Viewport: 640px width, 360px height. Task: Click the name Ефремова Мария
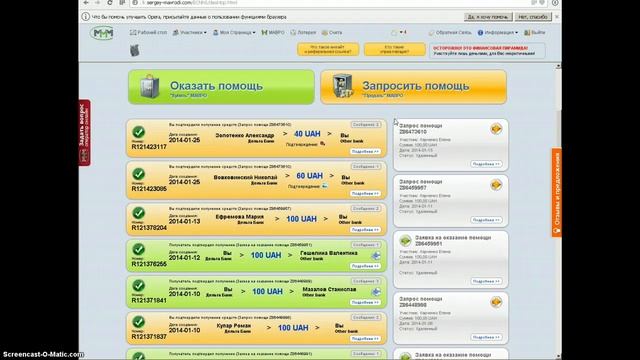240,217
